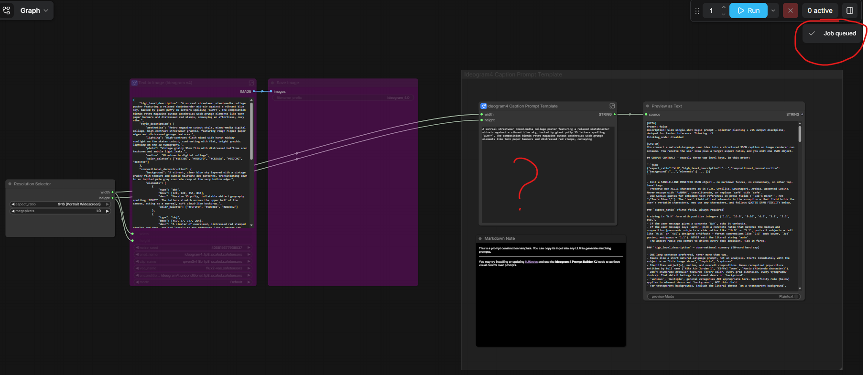Click the Text to Image node icon
868x375 pixels.
point(134,83)
